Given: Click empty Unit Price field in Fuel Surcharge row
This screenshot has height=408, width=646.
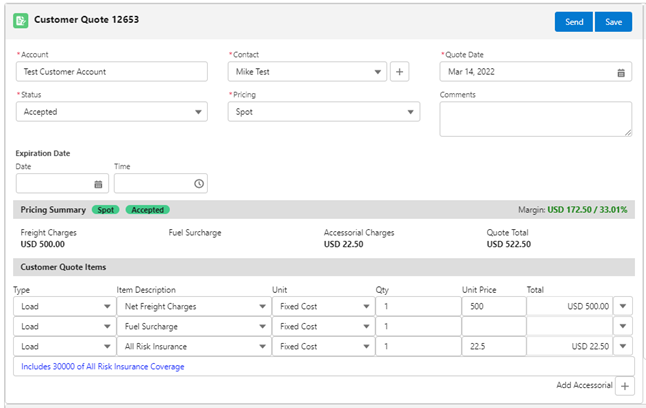Looking at the screenshot, I should tap(494, 326).
